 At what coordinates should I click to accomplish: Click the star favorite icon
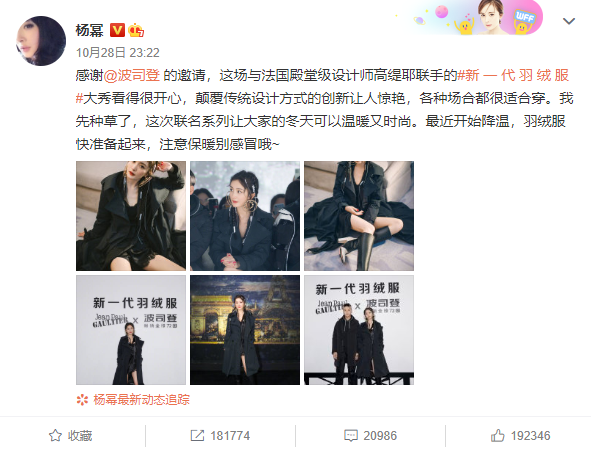[x=55, y=435]
